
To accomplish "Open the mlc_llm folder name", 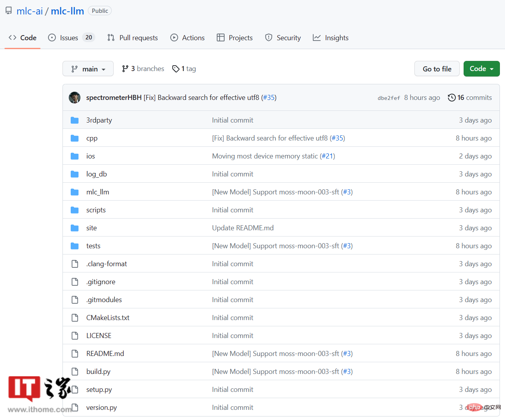I will 98,192.
